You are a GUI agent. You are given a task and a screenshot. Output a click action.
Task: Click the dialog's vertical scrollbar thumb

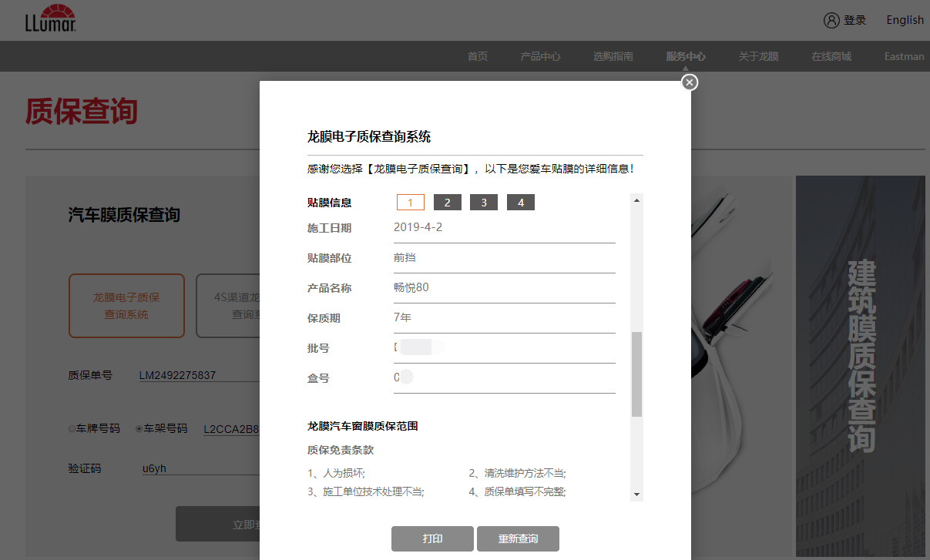click(636, 374)
